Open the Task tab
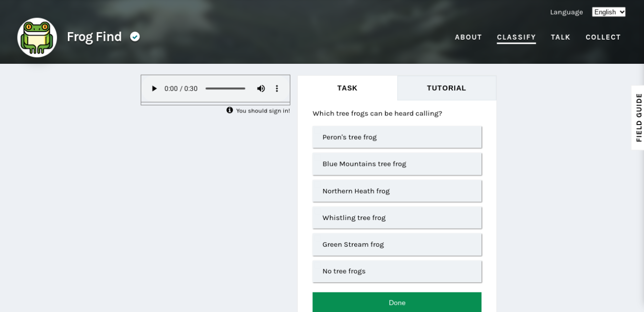The height and width of the screenshot is (312, 644). click(x=347, y=88)
